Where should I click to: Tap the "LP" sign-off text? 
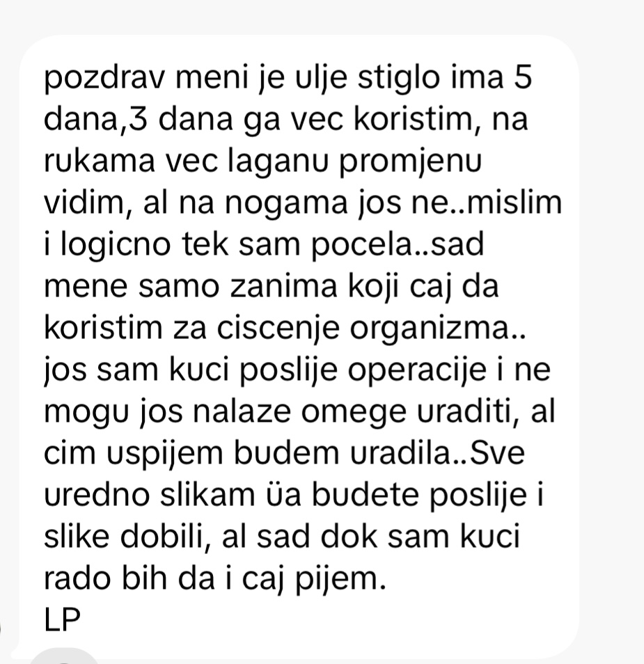tap(62, 619)
